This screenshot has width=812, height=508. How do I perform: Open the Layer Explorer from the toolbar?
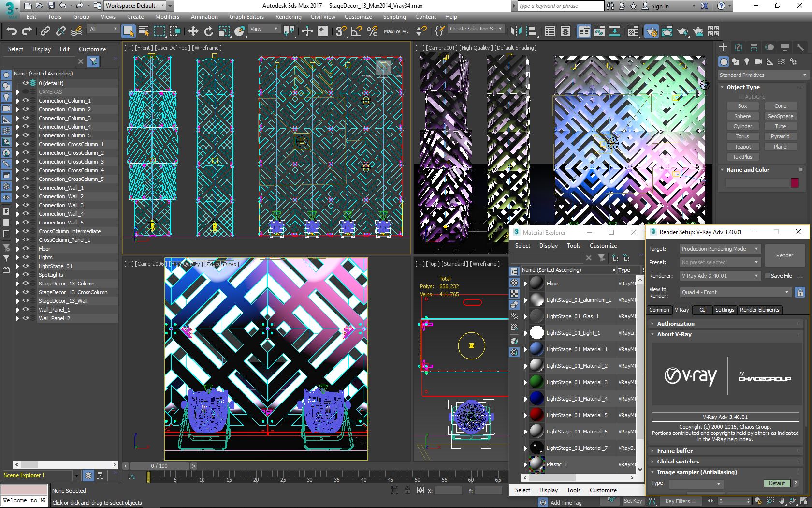click(565, 31)
